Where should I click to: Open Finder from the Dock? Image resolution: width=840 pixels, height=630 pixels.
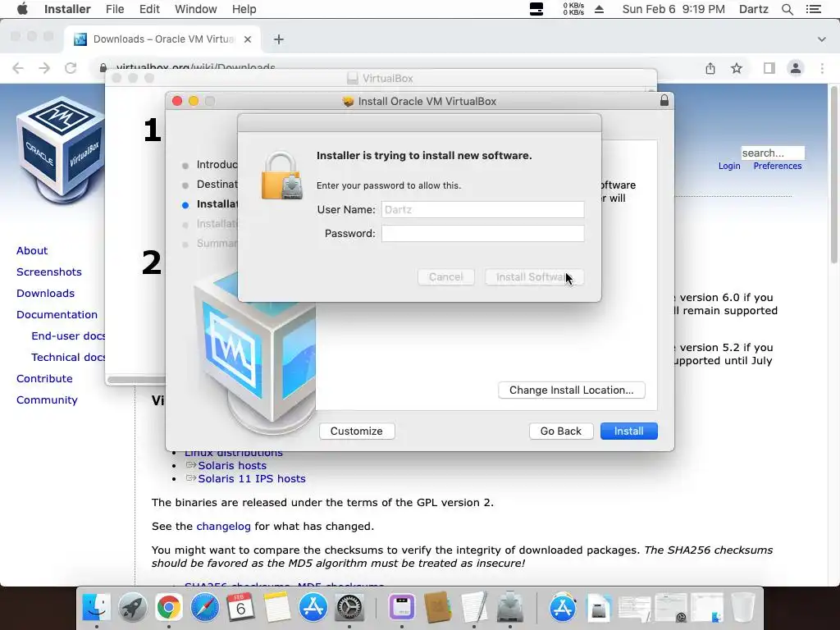tap(97, 608)
